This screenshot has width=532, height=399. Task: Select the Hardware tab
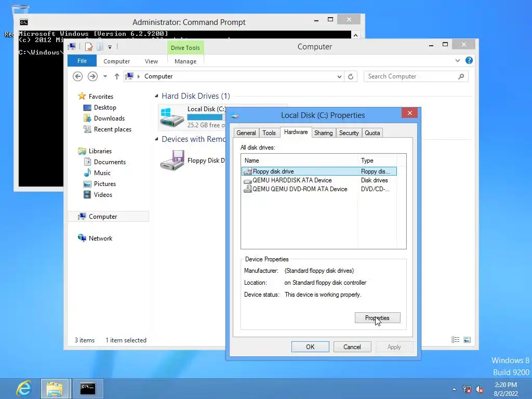[296, 132]
